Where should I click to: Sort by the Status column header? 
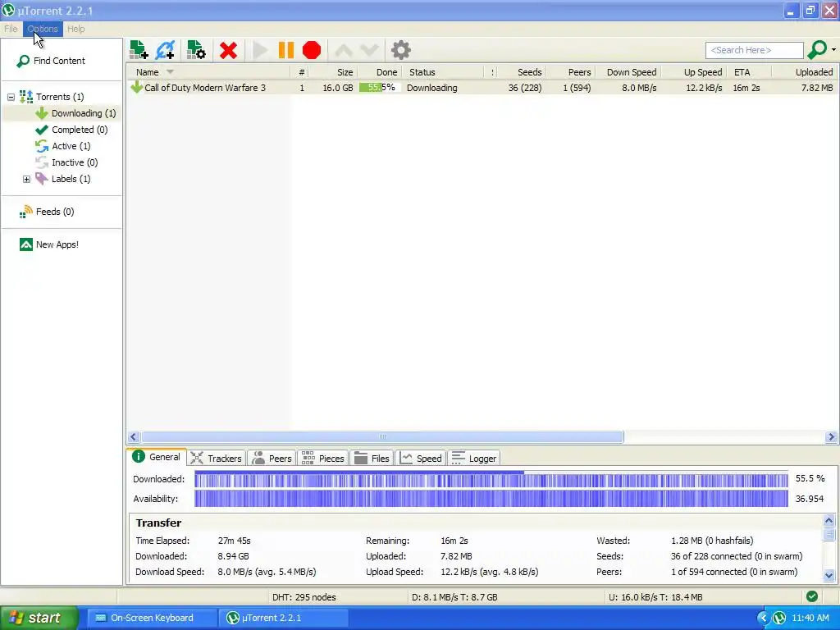click(x=442, y=72)
